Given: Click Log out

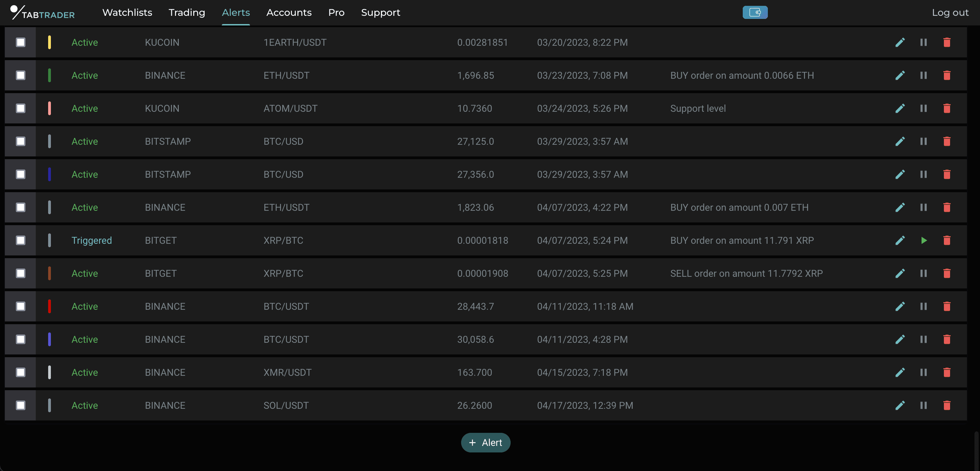Looking at the screenshot, I should (950, 13).
